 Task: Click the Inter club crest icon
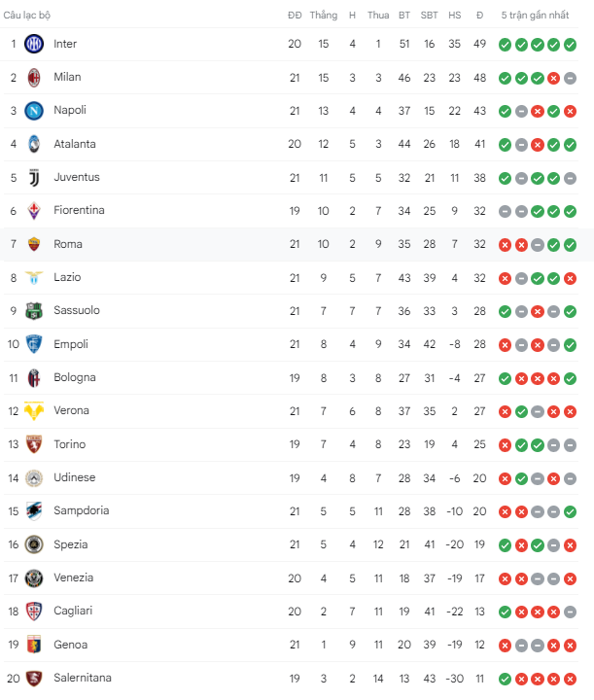coord(34,44)
